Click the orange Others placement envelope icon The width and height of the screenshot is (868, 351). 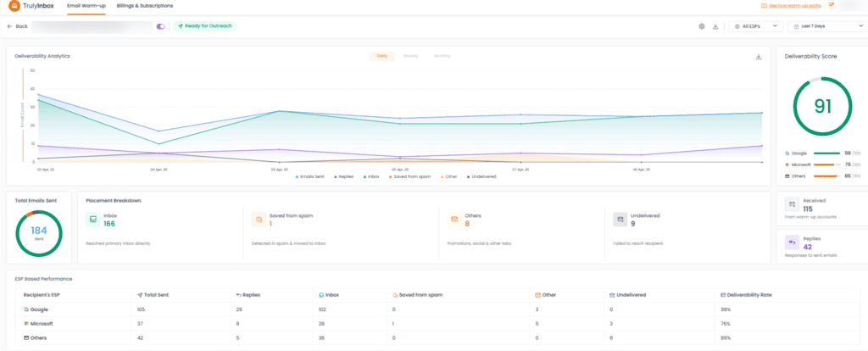[x=454, y=220]
